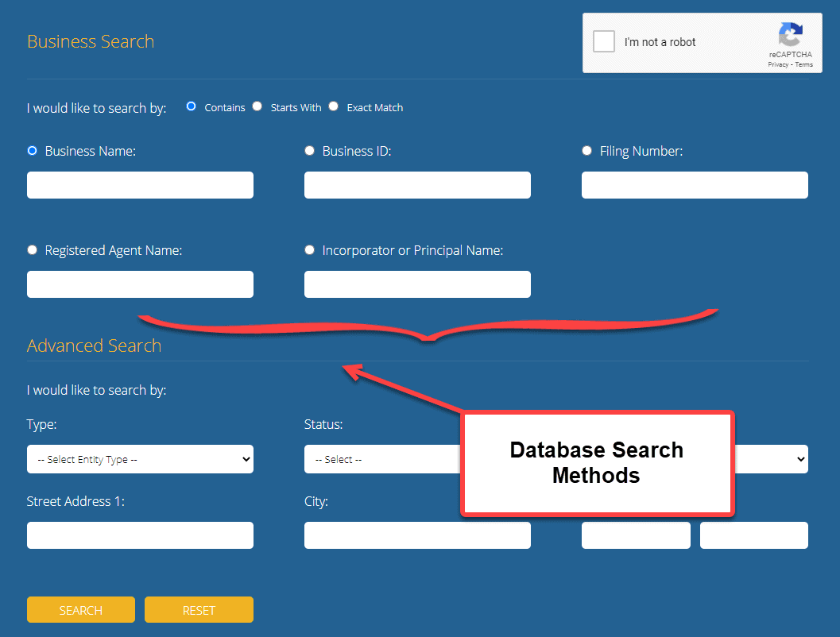Click the Type: label
The image size is (840, 637).
tap(41, 424)
